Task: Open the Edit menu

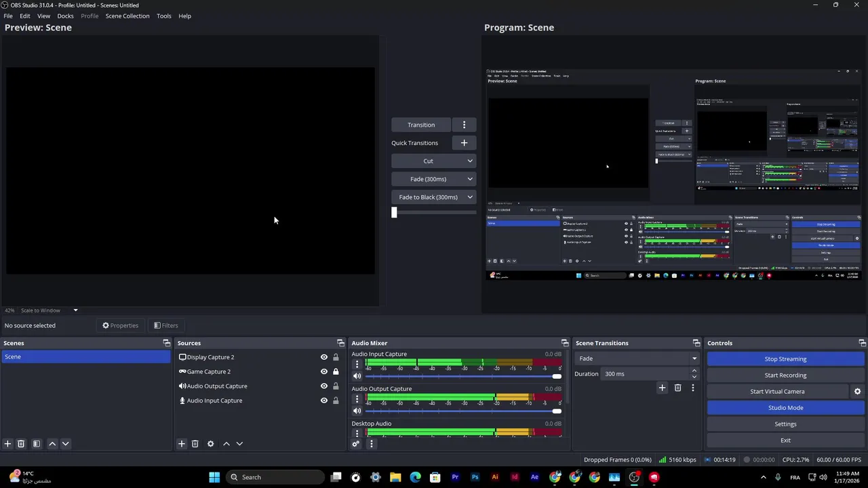Action: point(24,16)
